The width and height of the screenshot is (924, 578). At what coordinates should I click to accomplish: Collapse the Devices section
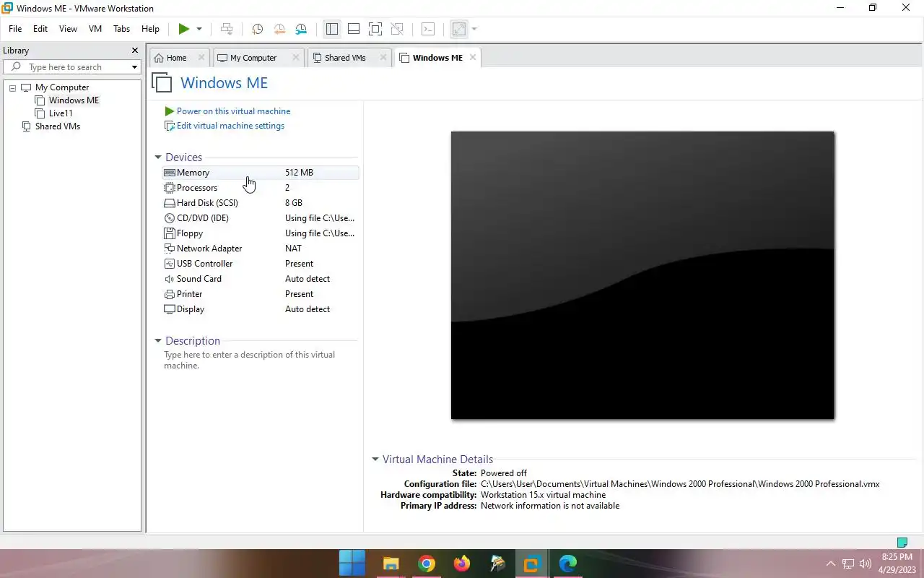pyautogui.click(x=158, y=158)
